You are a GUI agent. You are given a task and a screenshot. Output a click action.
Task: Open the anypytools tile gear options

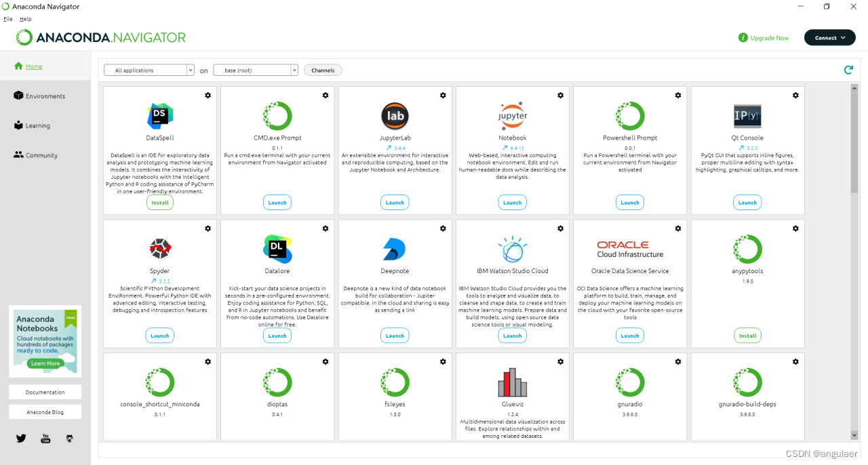point(795,228)
